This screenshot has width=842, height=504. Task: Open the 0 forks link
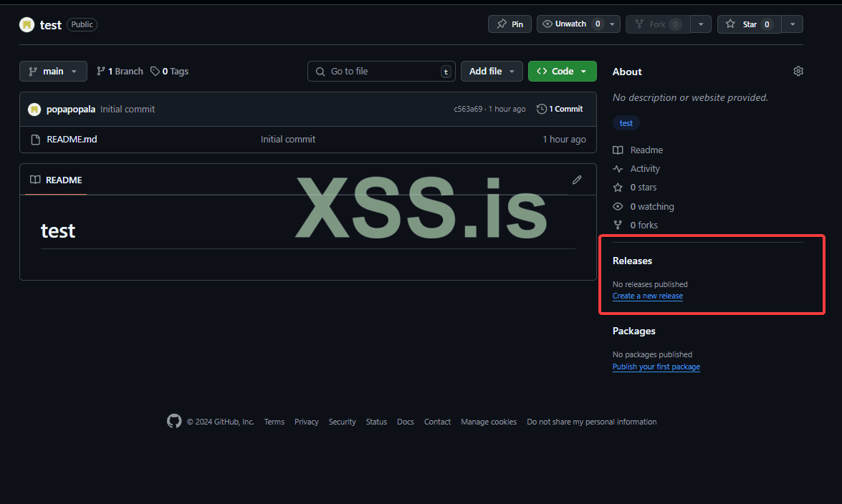(x=644, y=225)
